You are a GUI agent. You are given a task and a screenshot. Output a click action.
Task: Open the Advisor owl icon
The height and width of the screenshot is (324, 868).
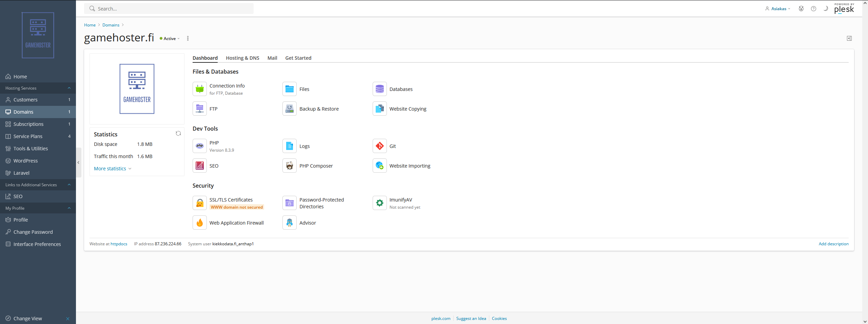click(x=290, y=223)
